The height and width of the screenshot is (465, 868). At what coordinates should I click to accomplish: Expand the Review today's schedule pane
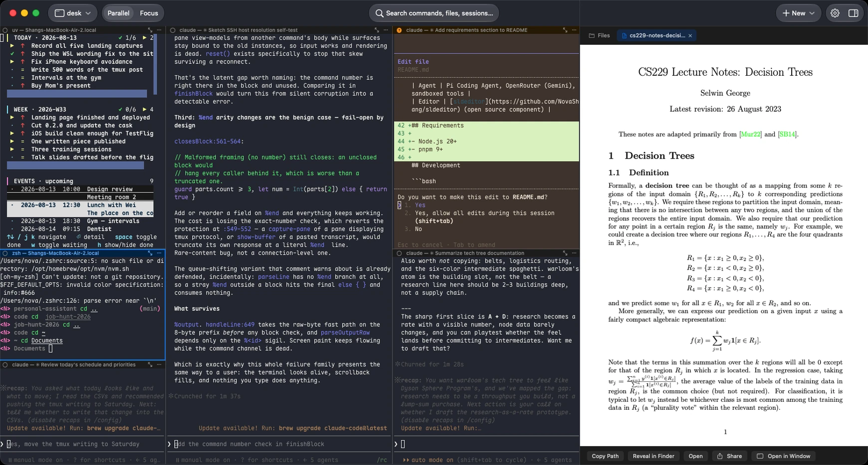coord(150,365)
